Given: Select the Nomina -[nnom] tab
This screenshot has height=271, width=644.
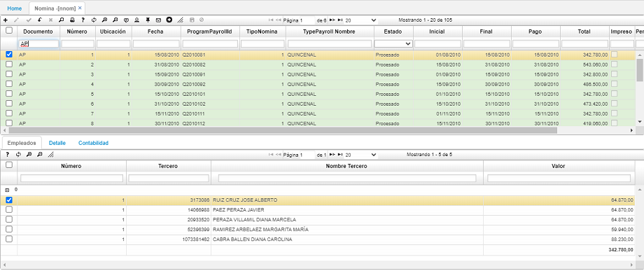Looking at the screenshot, I should pos(55,8).
